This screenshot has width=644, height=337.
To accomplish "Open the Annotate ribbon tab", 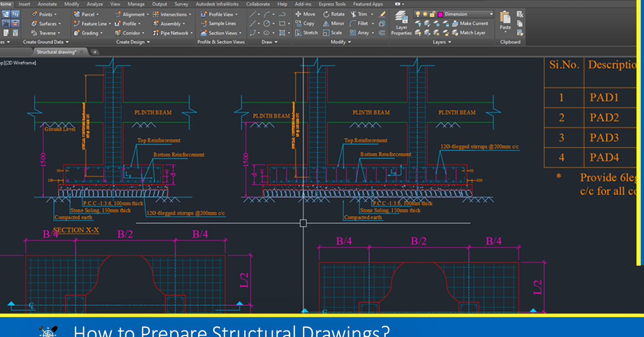I will tap(47, 4).
